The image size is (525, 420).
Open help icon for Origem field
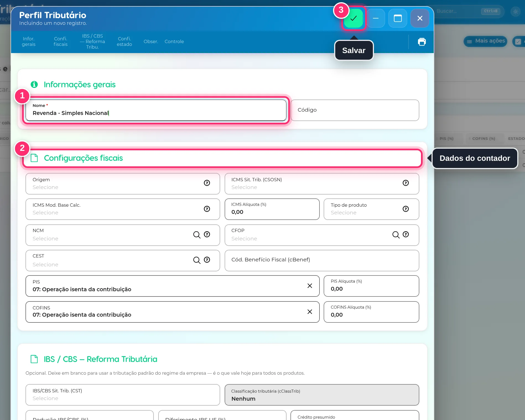207,183
